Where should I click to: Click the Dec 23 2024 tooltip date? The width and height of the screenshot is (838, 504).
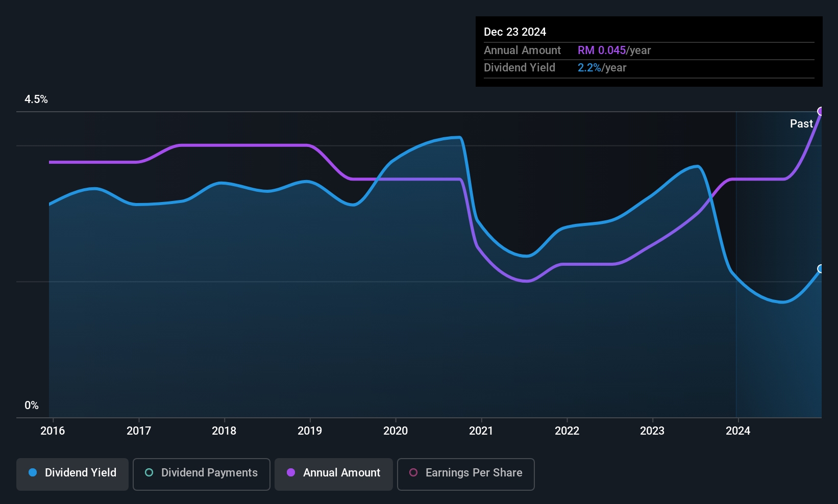point(515,32)
